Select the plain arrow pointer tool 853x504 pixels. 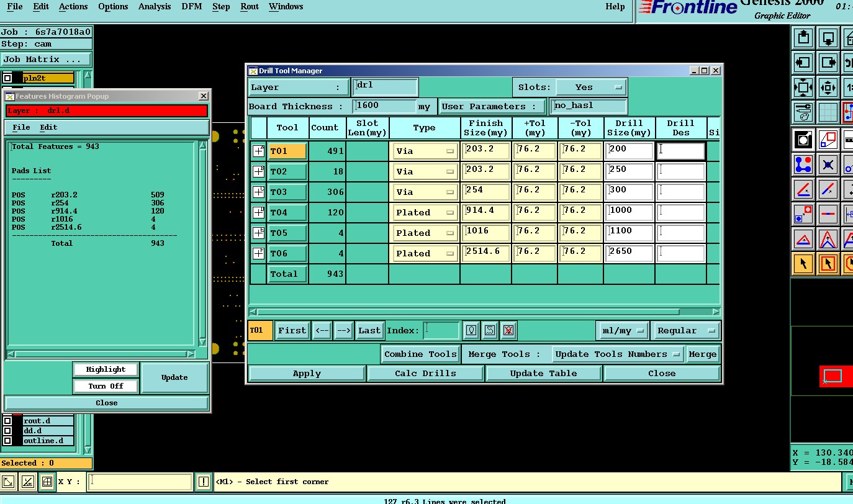point(803,264)
